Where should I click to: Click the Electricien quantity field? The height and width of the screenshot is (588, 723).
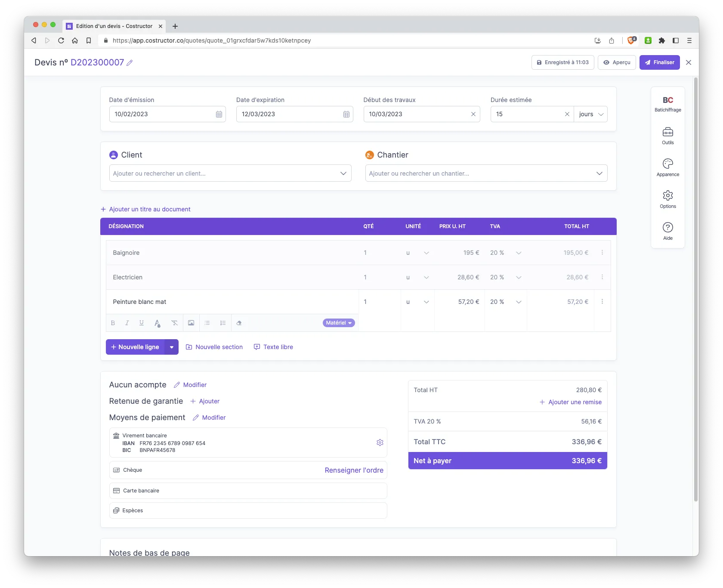[379, 277]
